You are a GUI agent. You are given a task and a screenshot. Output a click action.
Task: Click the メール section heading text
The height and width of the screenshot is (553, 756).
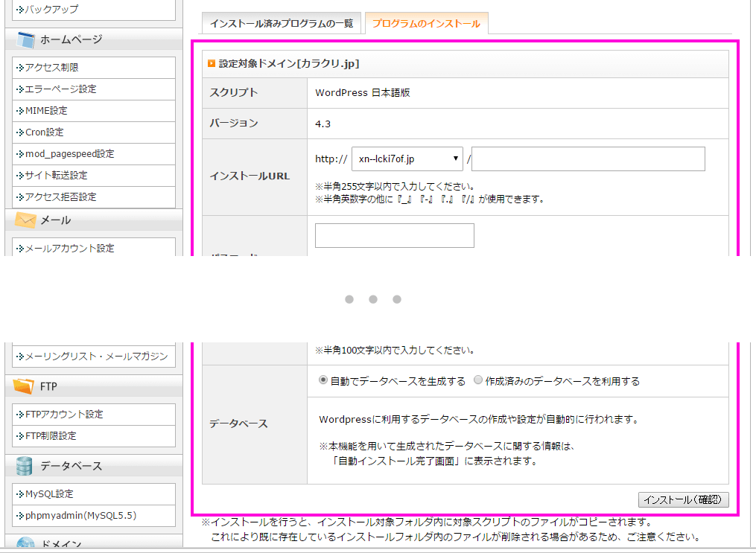coord(55,220)
